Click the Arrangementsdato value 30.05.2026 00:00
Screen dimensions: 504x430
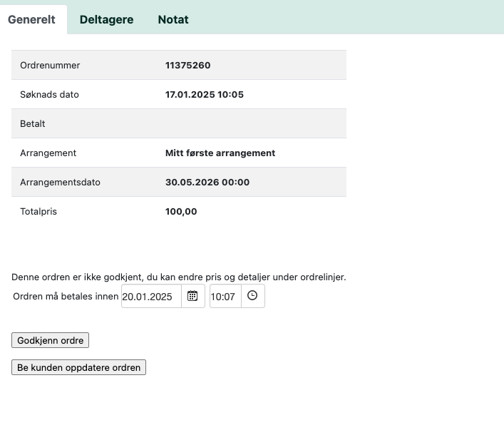[207, 183]
